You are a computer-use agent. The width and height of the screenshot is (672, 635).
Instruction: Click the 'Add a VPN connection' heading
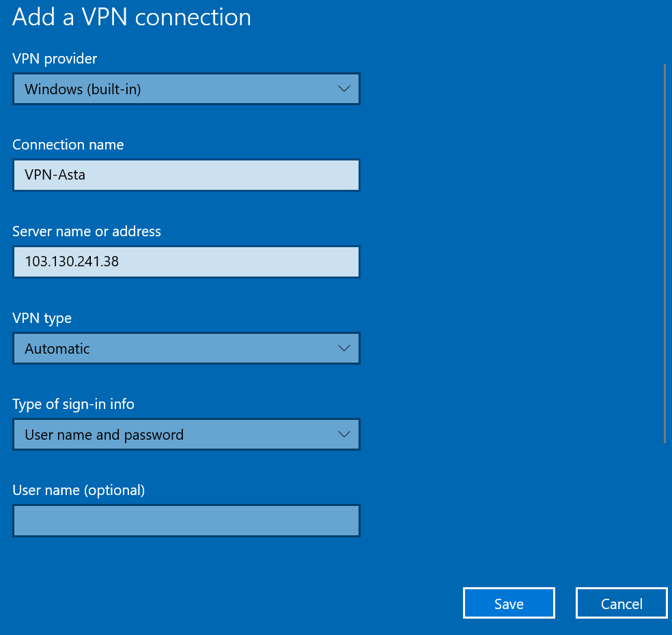tap(132, 17)
